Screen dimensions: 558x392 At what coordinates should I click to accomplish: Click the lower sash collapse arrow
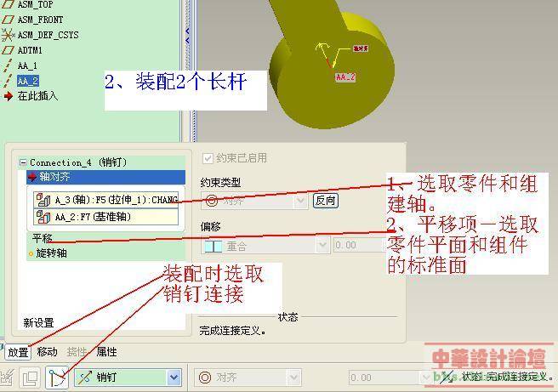187,41
